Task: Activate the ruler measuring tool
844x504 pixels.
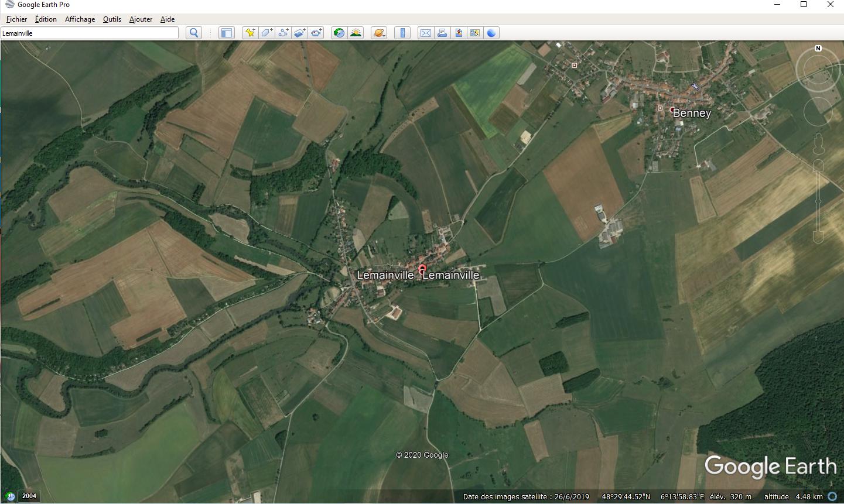Action: coord(402,33)
